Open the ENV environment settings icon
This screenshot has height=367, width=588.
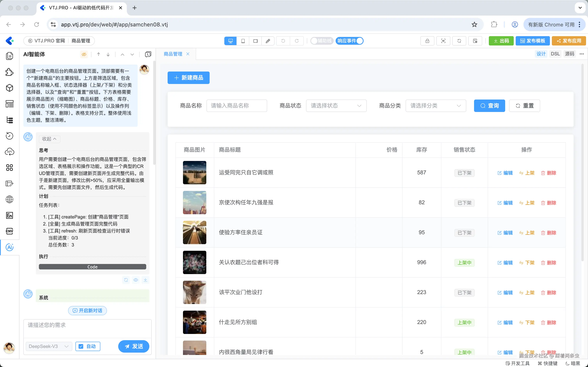pyautogui.click(x=10, y=231)
